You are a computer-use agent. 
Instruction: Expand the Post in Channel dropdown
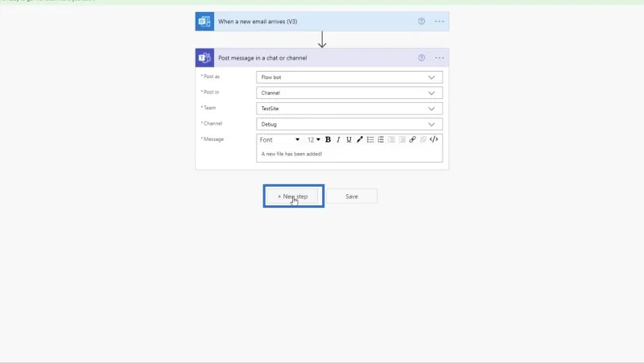point(349,93)
